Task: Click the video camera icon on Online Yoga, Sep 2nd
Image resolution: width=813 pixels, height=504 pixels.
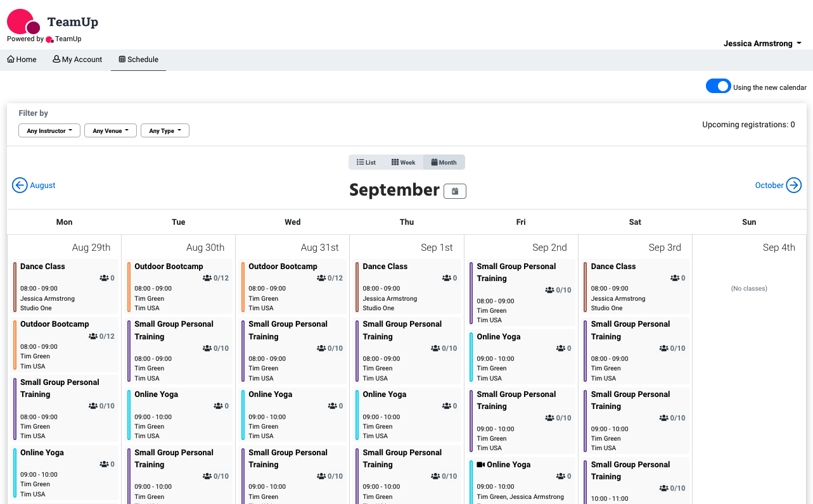Action: pyautogui.click(x=480, y=465)
